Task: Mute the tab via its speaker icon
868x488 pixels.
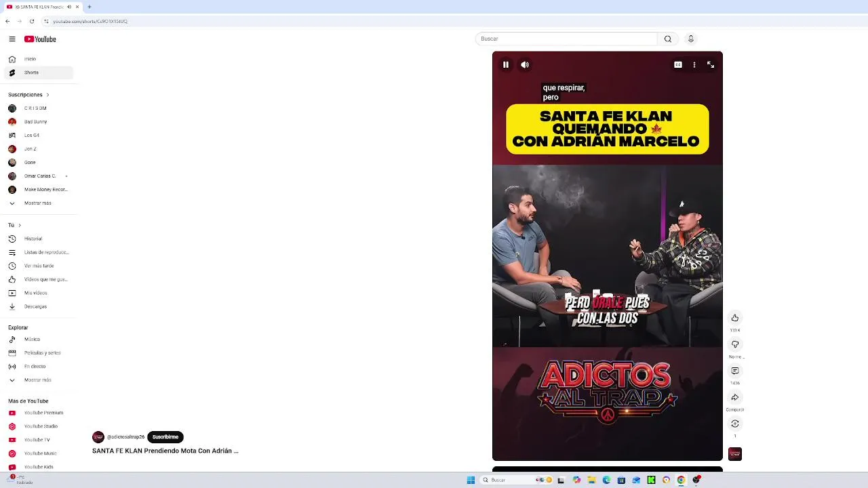Action: tap(69, 7)
